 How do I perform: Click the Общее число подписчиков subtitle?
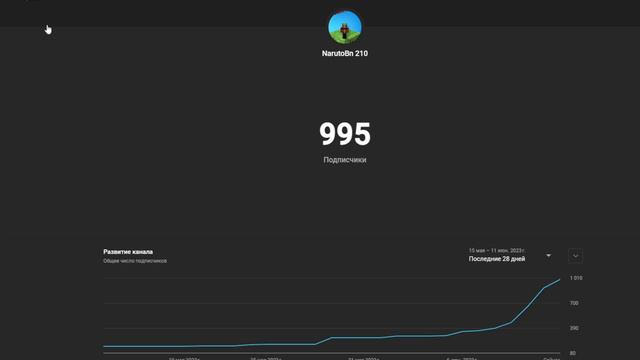(135, 261)
